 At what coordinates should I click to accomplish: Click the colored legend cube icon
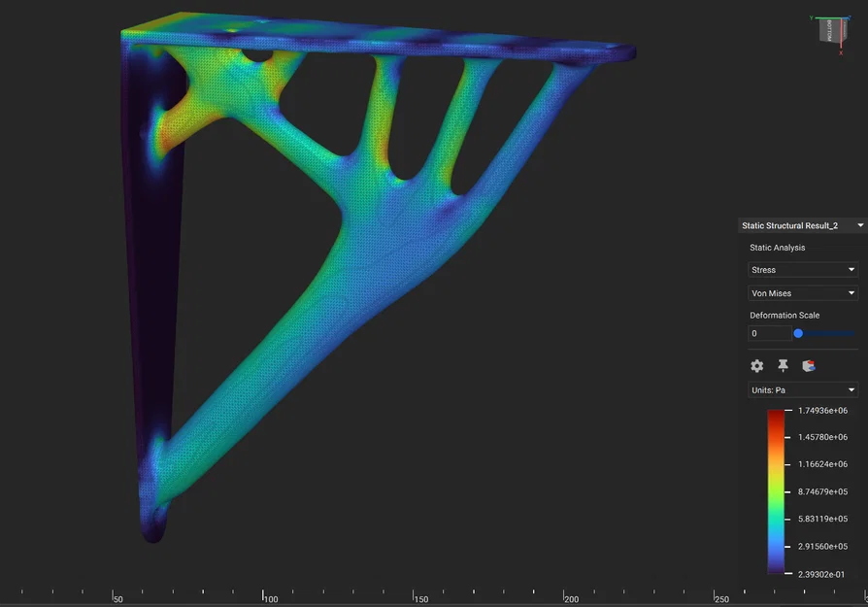click(x=808, y=366)
